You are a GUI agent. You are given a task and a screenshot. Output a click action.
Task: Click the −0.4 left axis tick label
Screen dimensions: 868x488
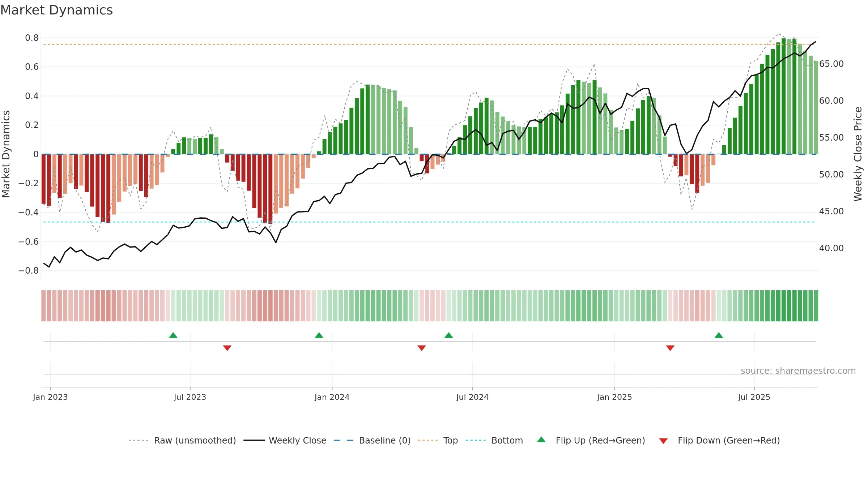click(29, 213)
